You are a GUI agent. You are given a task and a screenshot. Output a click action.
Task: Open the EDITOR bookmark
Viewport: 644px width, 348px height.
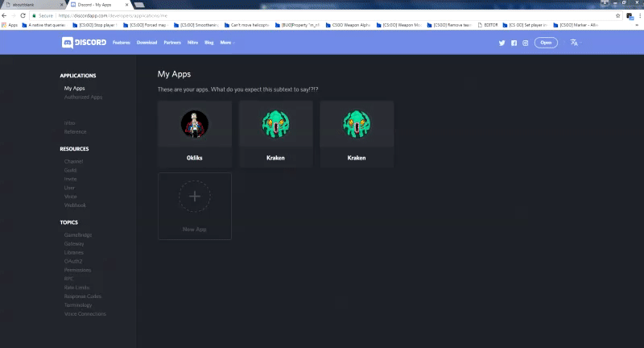click(x=488, y=25)
